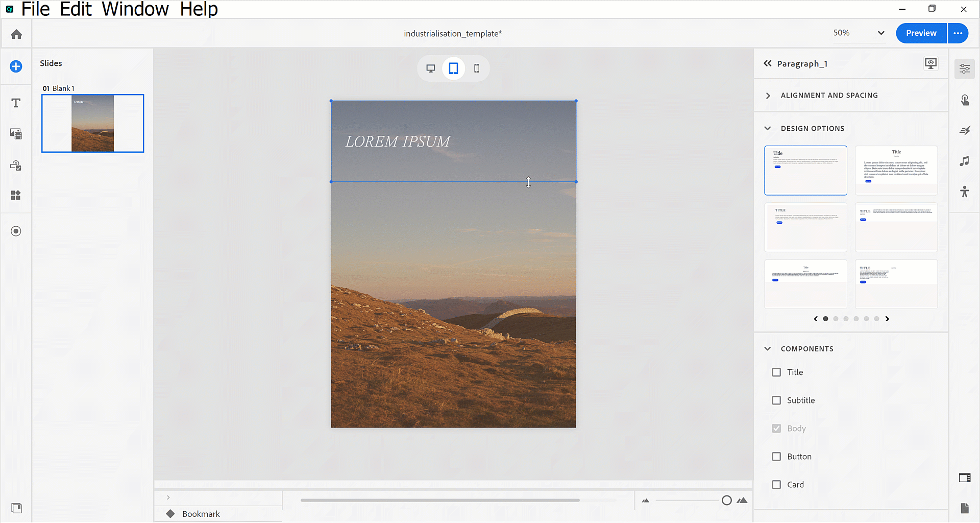Select design option with centered Title
This screenshot has height=523, width=980.
(896, 171)
